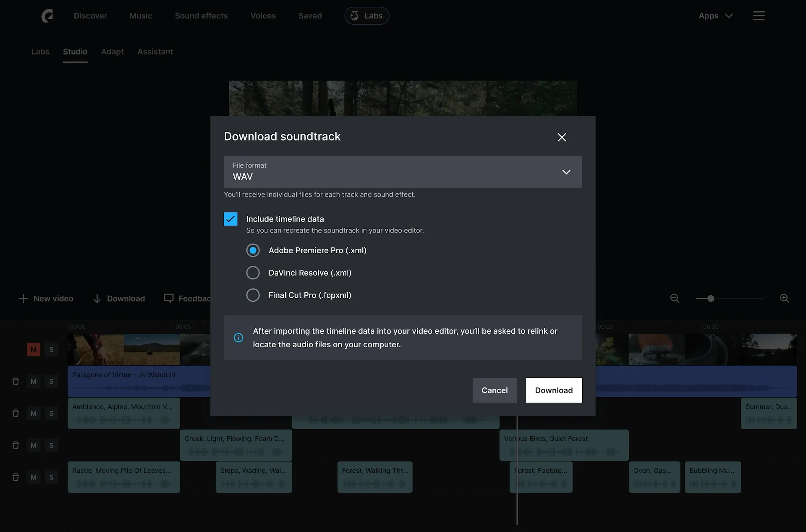Delete the Paragons of Virtue track
806x532 pixels.
tap(16, 381)
